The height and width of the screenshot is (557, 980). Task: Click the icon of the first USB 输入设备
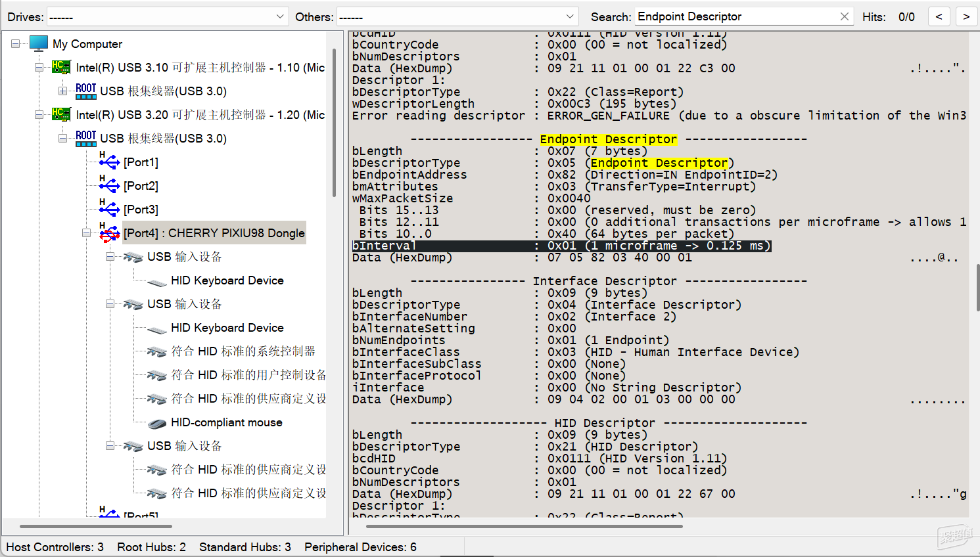(x=133, y=257)
